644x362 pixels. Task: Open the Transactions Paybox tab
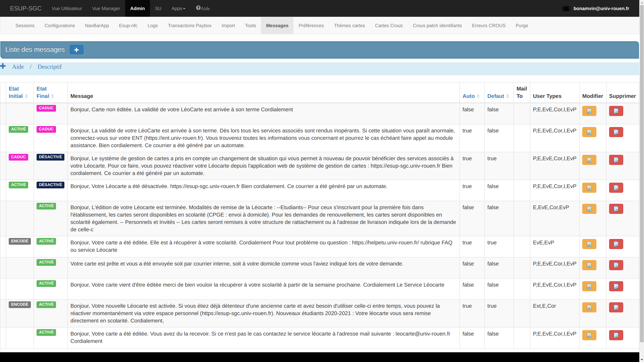190,25
